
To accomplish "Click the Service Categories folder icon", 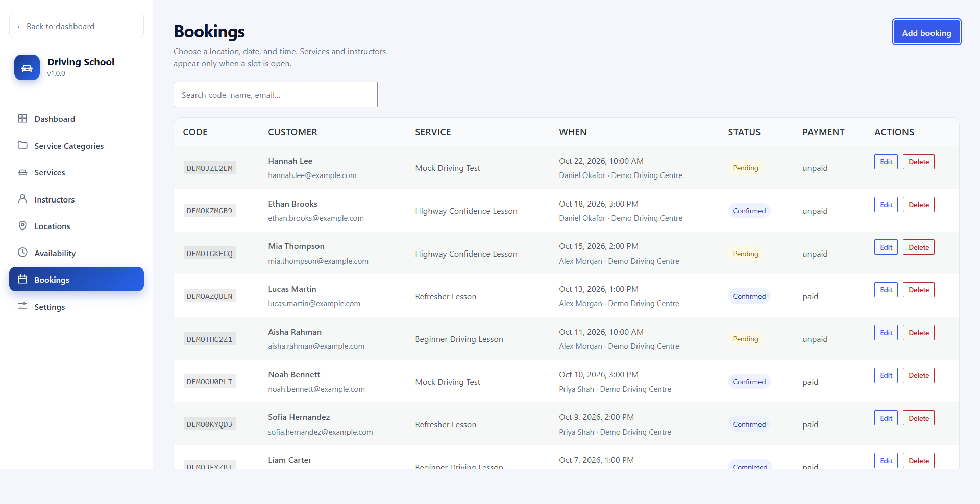I will (22, 145).
